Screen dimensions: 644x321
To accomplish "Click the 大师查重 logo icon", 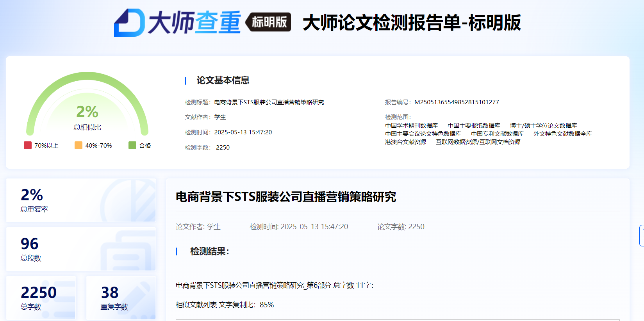I will [129, 23].
